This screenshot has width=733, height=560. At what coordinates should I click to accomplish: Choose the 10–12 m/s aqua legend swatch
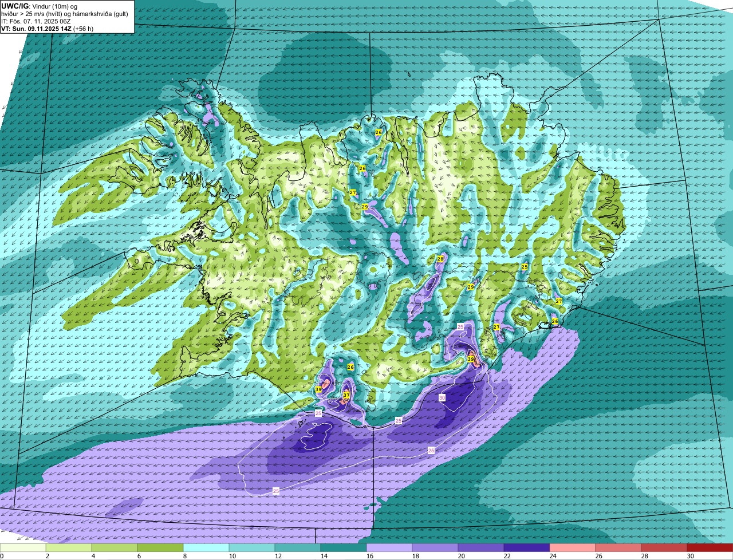point(252,548)
